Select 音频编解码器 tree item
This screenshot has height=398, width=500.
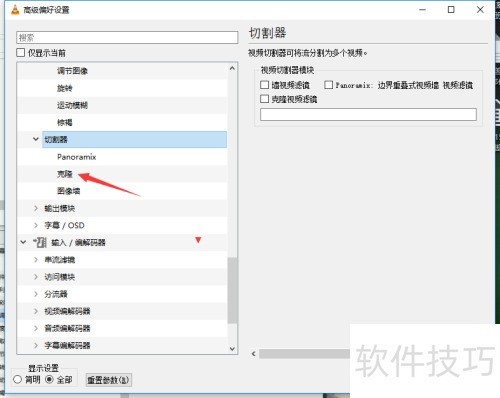point(67,328)
